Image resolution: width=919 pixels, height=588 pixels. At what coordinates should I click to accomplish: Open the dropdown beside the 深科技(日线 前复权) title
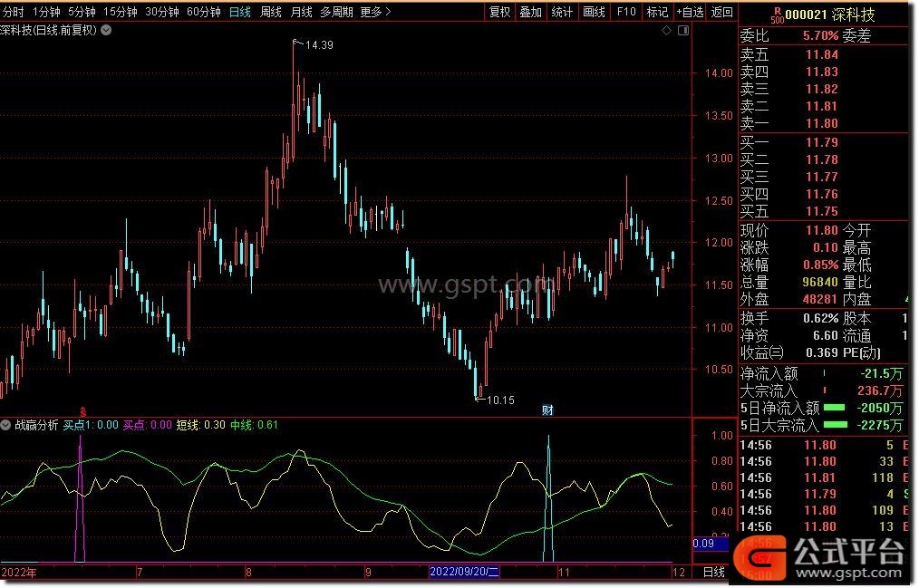coord(106,30)
